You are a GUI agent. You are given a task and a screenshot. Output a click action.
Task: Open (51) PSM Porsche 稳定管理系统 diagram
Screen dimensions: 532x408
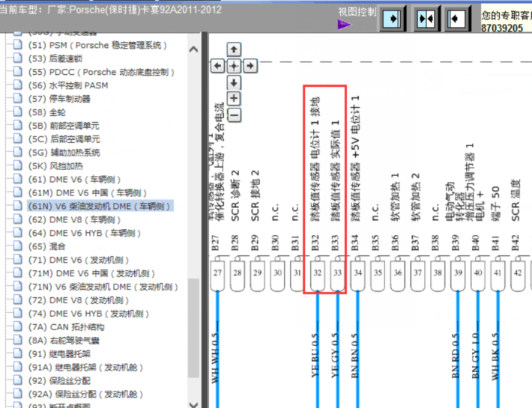tap(96, 46)
